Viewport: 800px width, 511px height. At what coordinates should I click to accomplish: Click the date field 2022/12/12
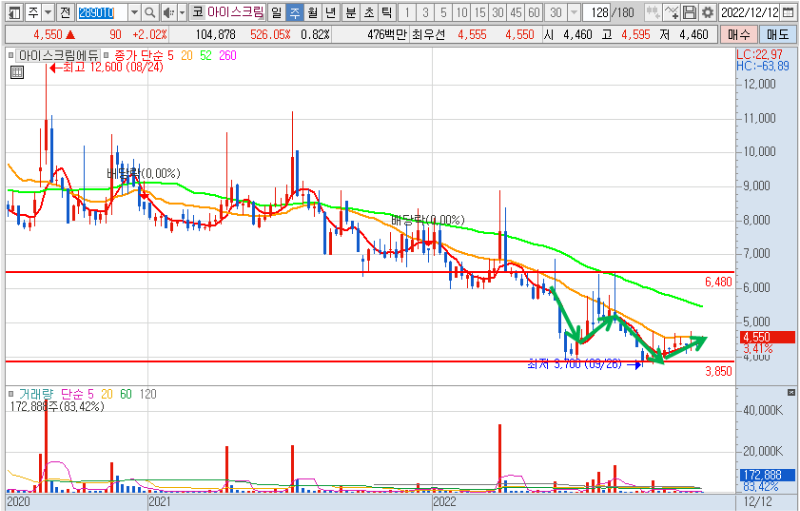[x=750, y=12]
